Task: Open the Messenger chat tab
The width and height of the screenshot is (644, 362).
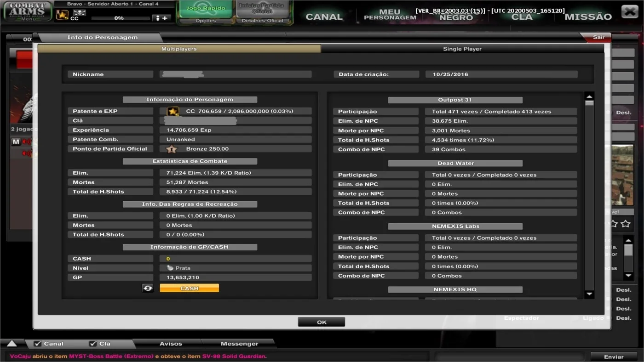Action: (x=239, y=344)
